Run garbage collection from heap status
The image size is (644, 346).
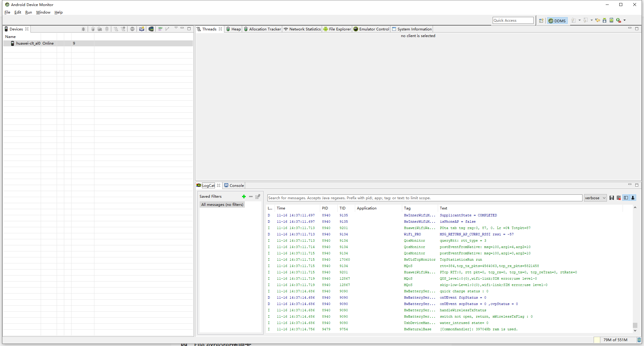click(639, 340)
